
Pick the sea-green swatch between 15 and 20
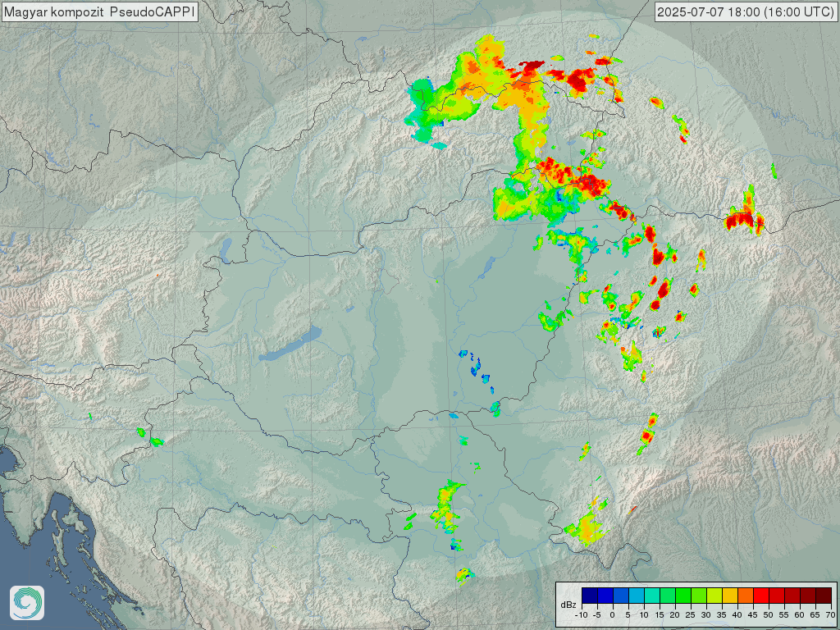pyautogui.click(x=668, y=596)
